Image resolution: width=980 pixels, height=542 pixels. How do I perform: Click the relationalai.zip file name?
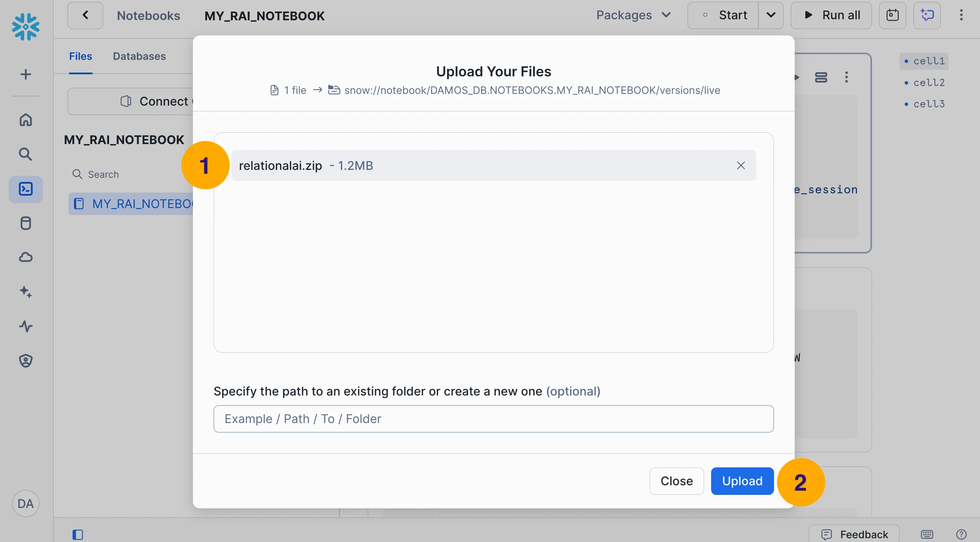(x=280, y=165)
